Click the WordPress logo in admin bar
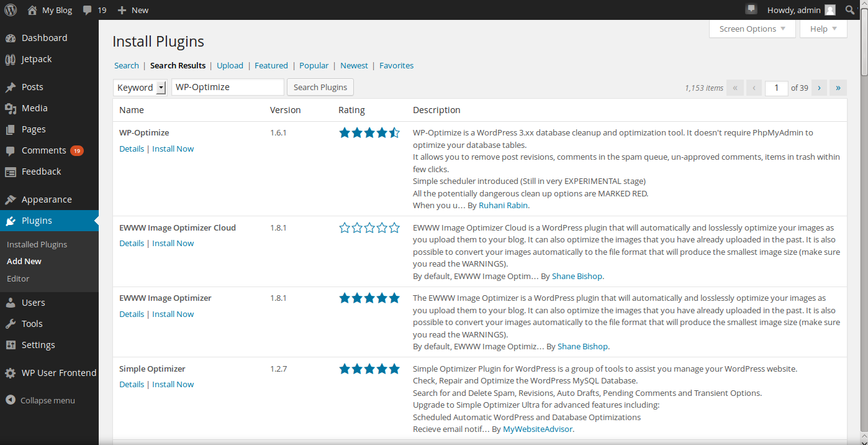The image size is (868, 445). point(11,10)
